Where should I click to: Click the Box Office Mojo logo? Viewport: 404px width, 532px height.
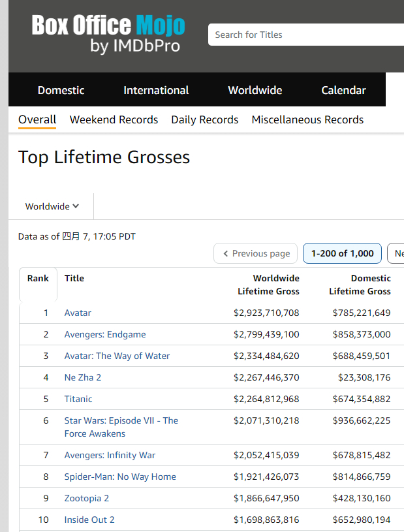click(108, 34)
